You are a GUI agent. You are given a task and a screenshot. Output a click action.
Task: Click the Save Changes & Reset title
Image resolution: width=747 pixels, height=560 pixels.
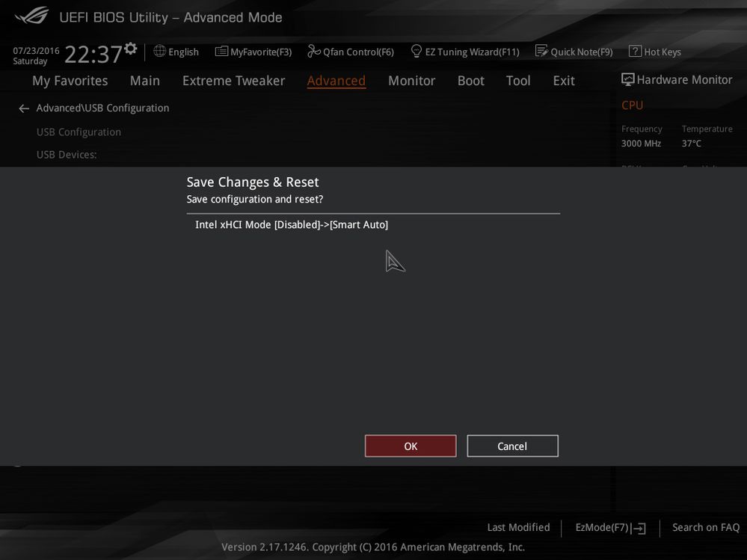point(253,182)
